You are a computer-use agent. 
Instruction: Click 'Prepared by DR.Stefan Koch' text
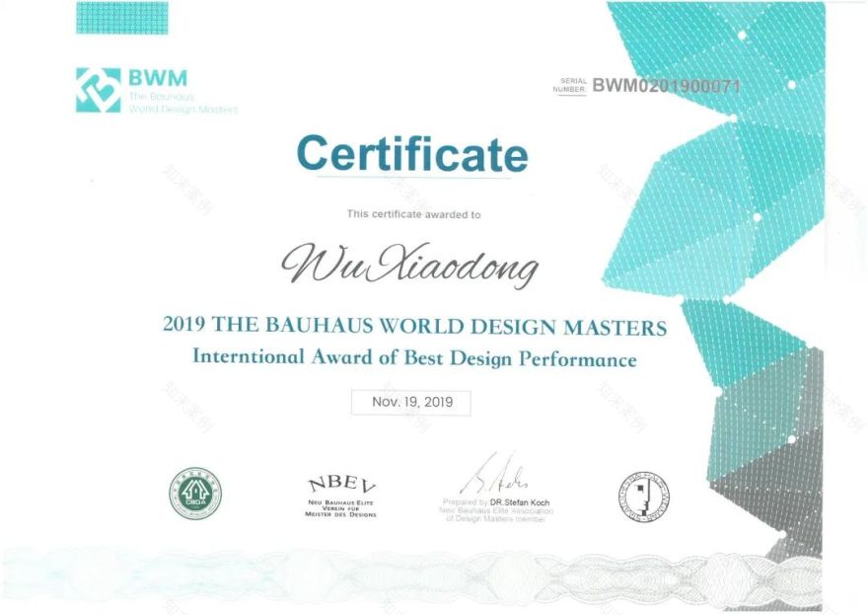point(497,502)
